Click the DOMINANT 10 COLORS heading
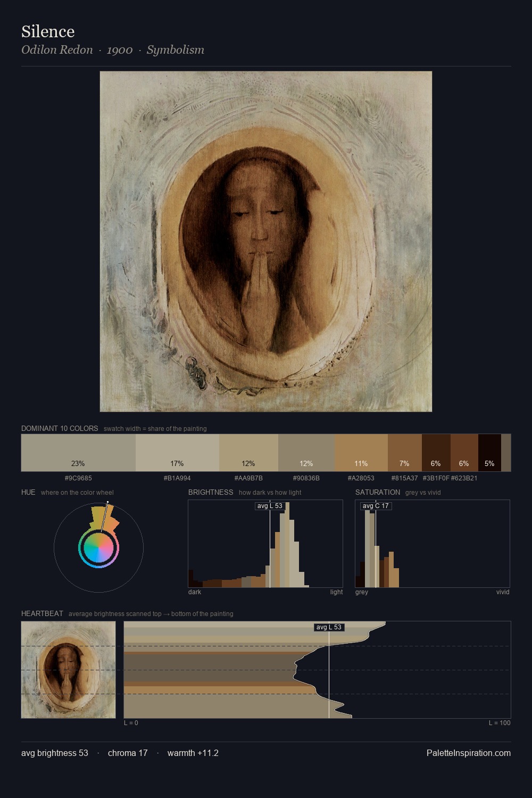 (x=60, y=428)
